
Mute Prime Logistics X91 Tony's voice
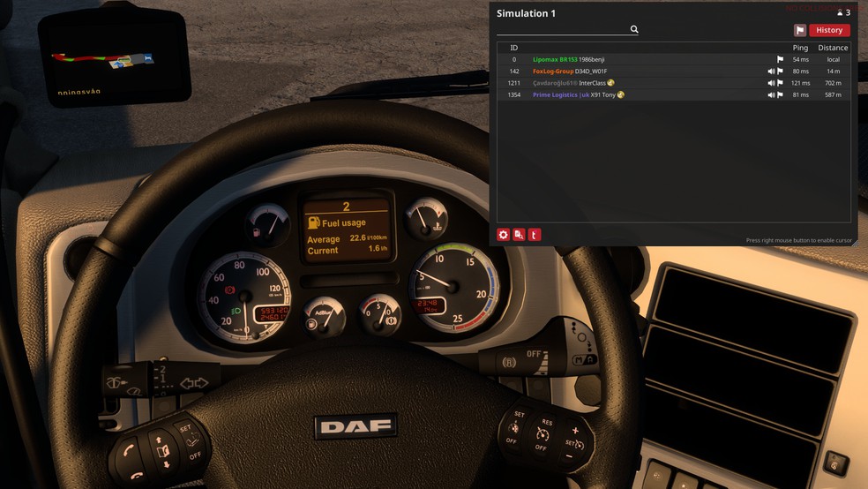(771, 94)
